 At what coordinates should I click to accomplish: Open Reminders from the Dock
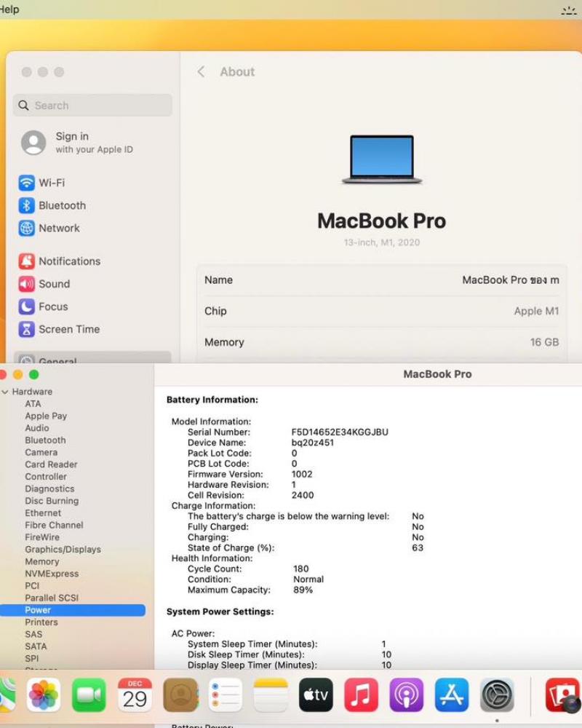225,695
